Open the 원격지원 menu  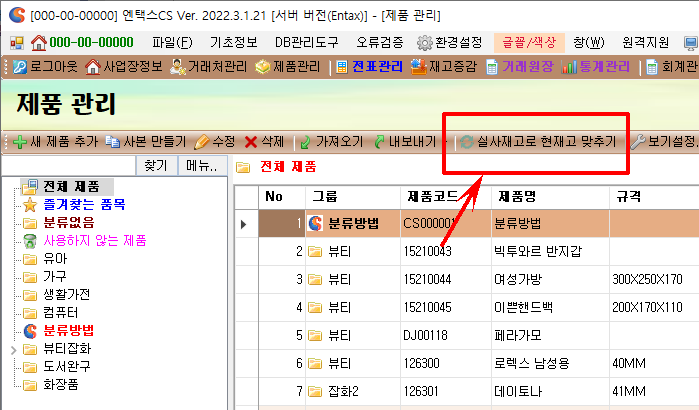pos(646,43)
